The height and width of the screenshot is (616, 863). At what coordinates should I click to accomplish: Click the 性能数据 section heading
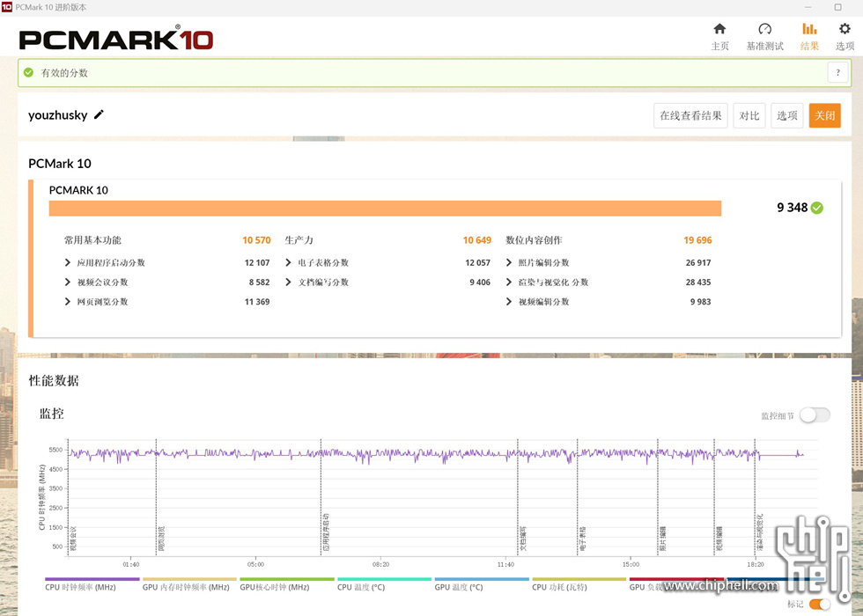[54, 380]
